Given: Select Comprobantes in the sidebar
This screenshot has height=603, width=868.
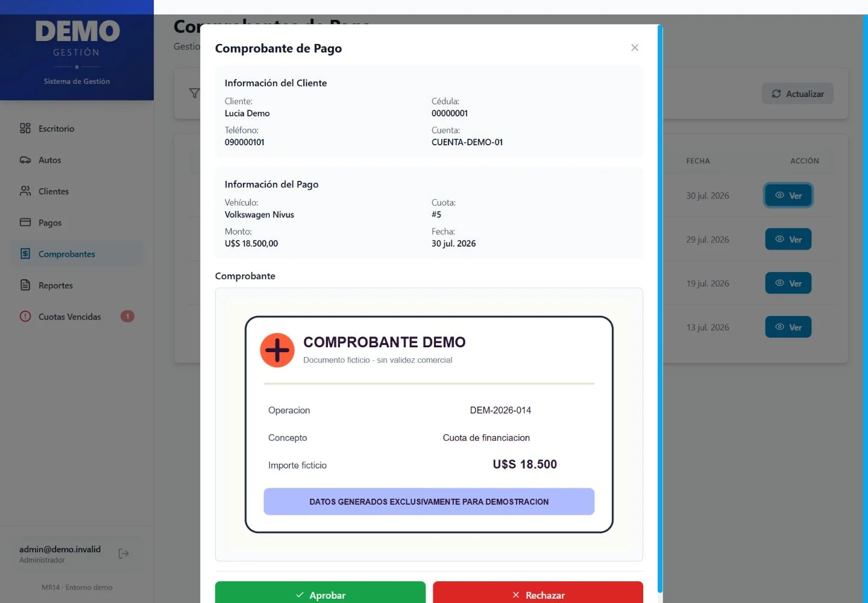Looking at the screenshot, I should (x=77, y=254).
